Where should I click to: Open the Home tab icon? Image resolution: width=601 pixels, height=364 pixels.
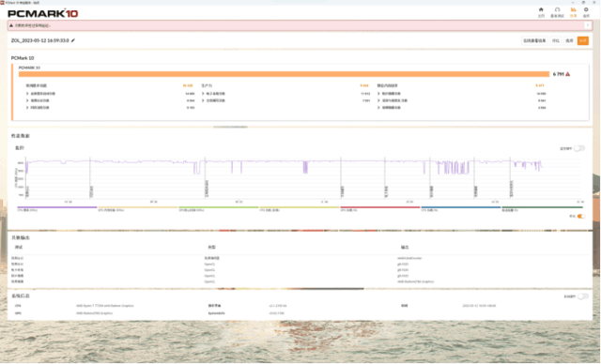541,10
